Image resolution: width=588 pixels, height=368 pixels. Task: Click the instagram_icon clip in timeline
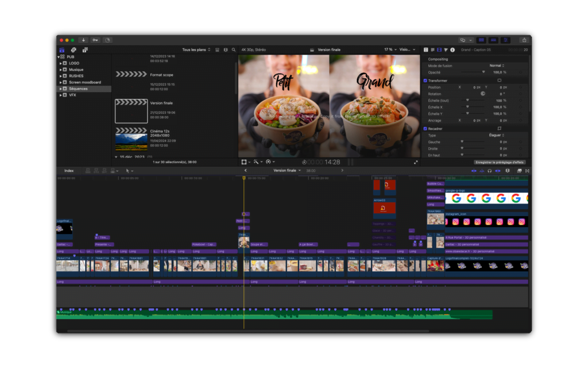(486, 221)
